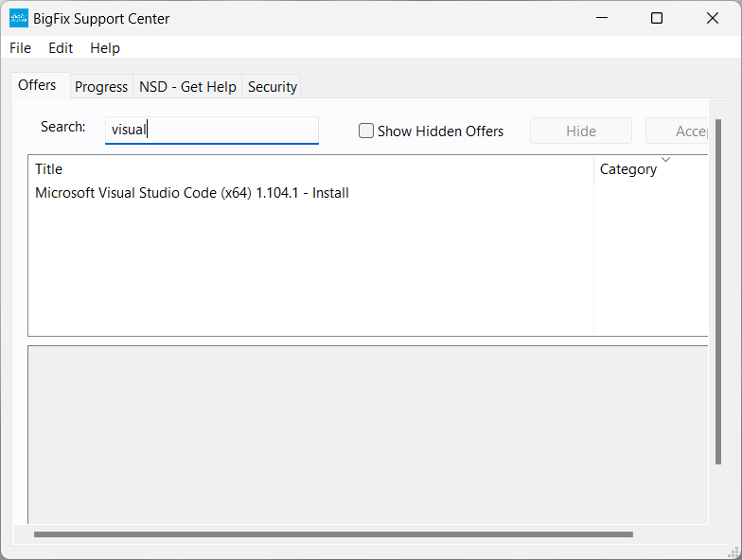Close the BigFix Support Center window
742x560 pixels.
tap(713, 18)
